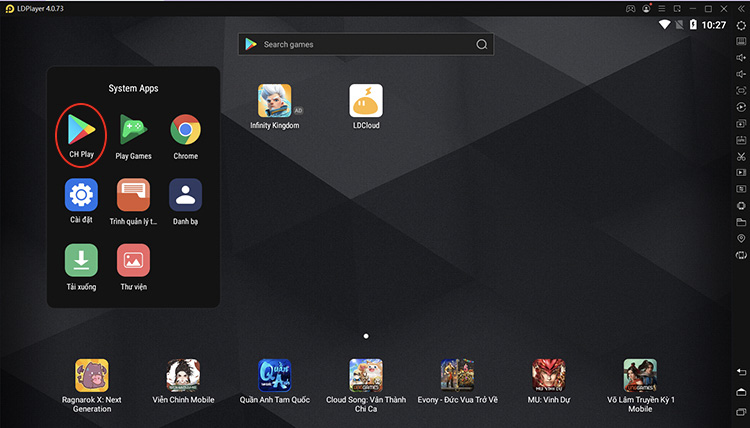Viewport: 750px width, 428px height.
Task: Launch Cloud Song: Vân Thành Chi Ca
Action: pos(366,375)
